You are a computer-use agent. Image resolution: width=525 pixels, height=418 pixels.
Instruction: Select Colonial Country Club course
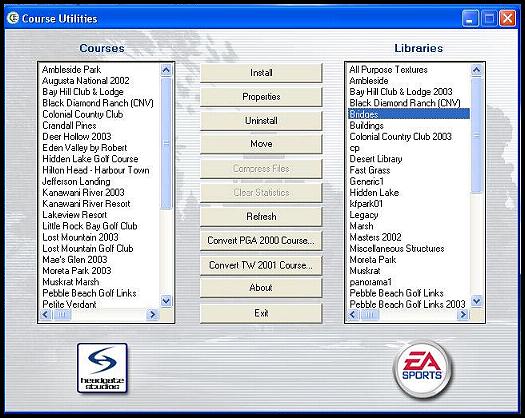tap(82, 114)
